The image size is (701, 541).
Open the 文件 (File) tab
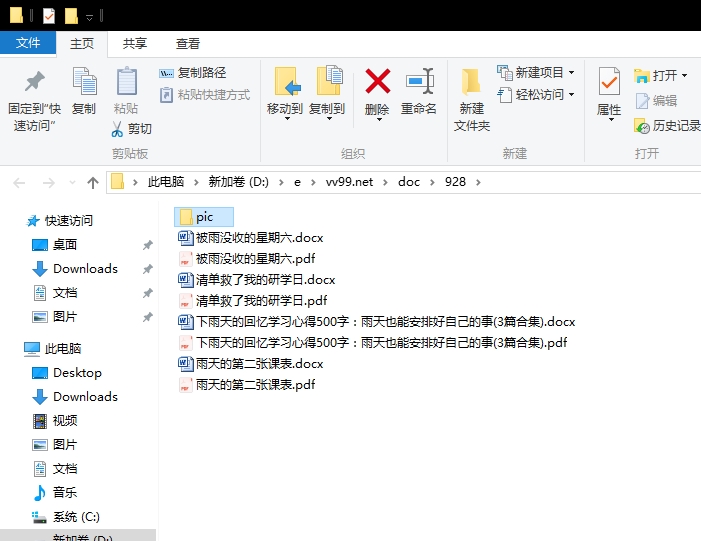coord(28,43)
